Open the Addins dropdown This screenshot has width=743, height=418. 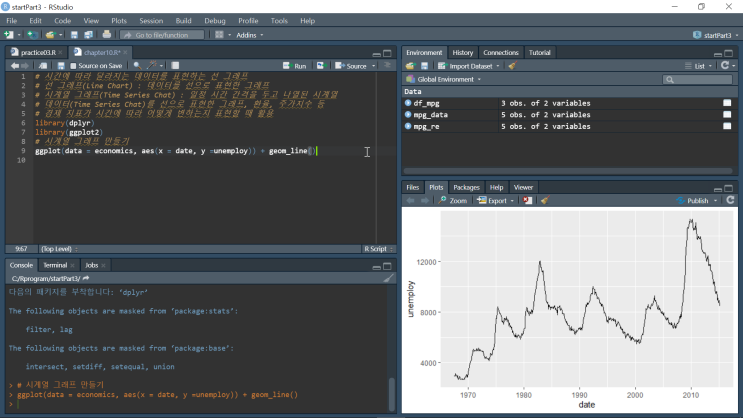coord(250,35)
